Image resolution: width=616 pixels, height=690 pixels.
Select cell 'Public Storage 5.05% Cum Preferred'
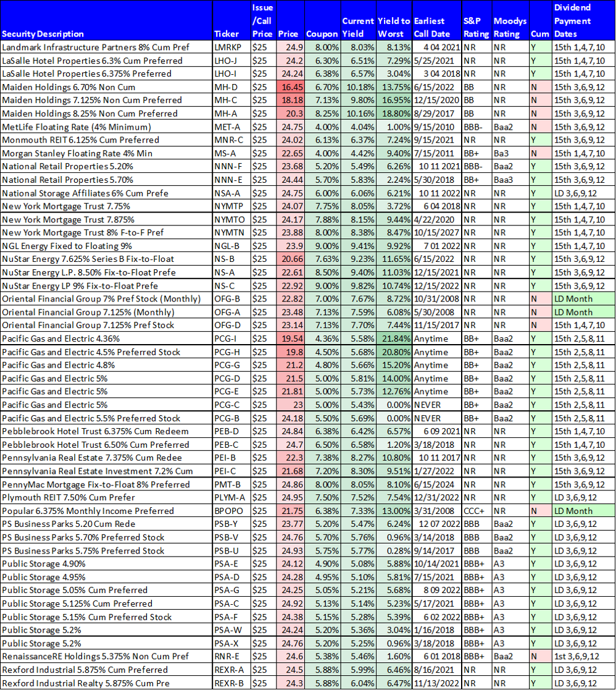coord(106,590)
